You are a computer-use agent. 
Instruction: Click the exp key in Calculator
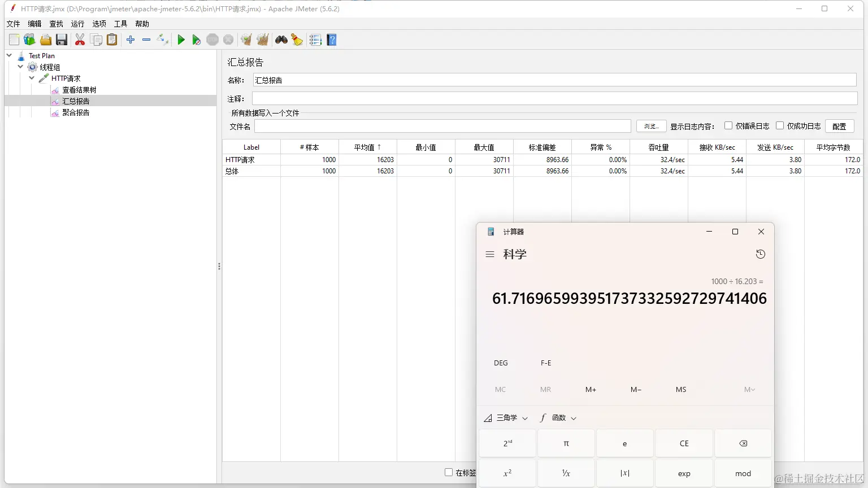coord(684,473)
